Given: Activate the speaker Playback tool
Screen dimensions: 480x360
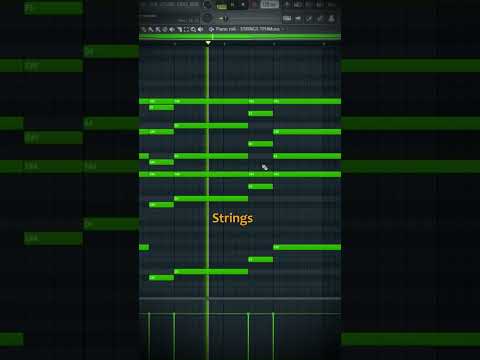Looking at the screenshot, I should [201, 29].
